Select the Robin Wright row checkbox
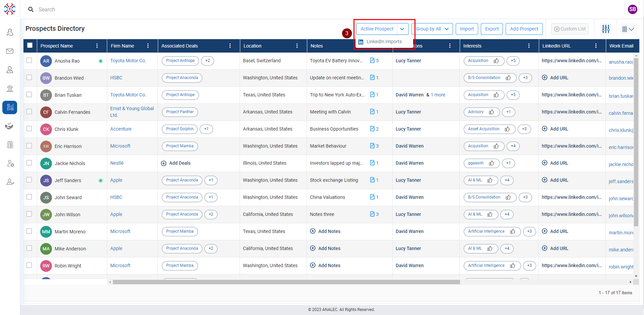The image size is (644, 315). tap(29, 265)
